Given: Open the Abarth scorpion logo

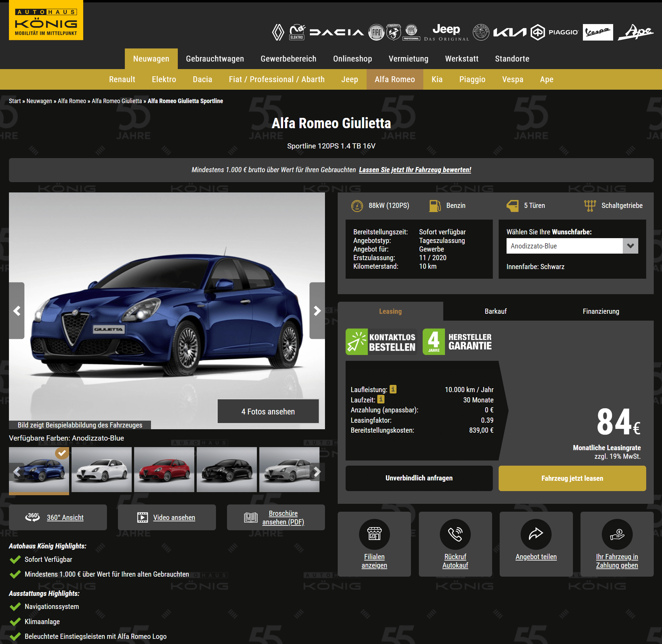Looking at the screenshot, I should coord(394,32).
